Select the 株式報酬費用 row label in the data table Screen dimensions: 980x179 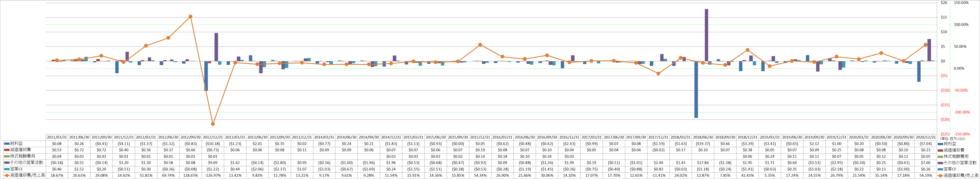[x=22, y=156]
